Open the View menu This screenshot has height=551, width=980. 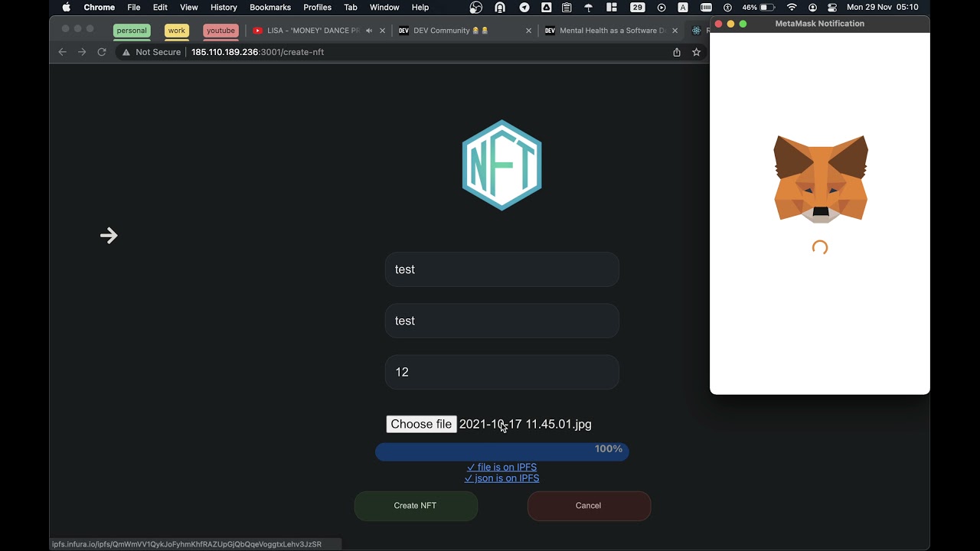click(189, 8)
